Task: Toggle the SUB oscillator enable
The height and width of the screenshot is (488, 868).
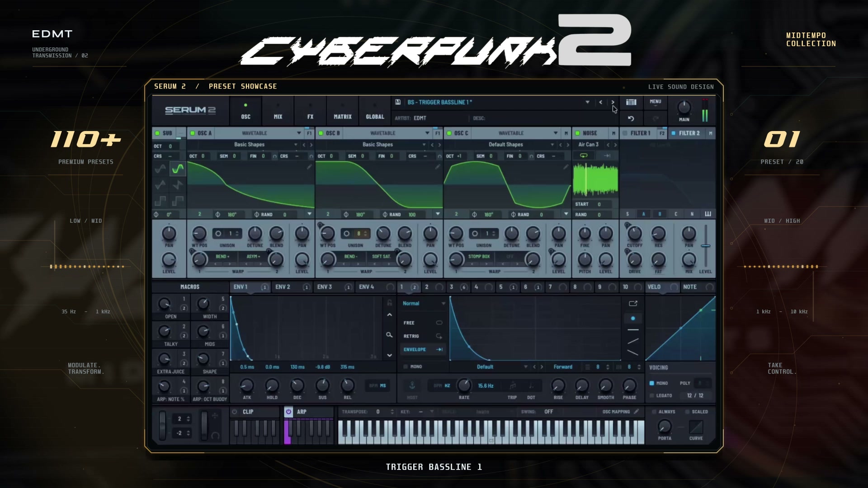Action: click(157, 133)
